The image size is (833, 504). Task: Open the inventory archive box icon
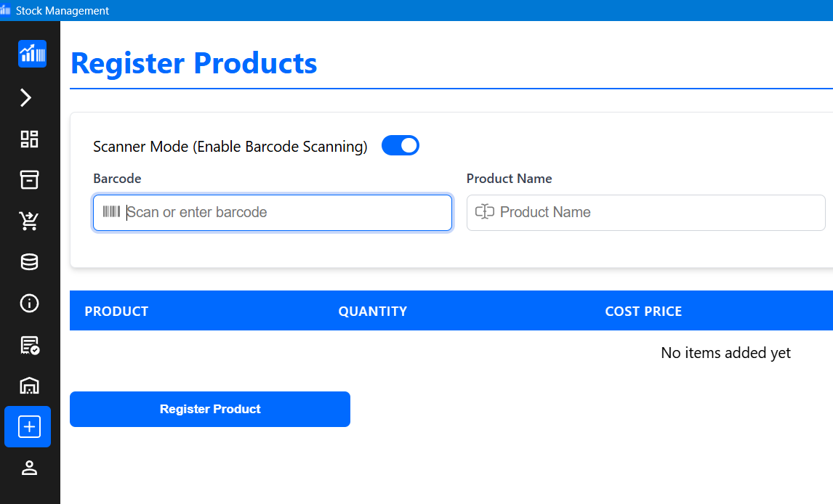coord(29,179)
